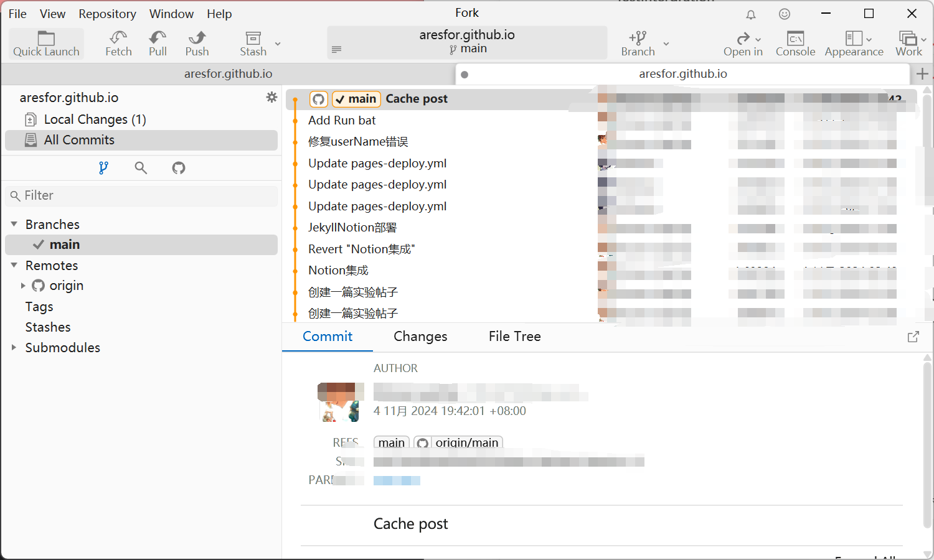Open repository settings gear
Image resolution: width=934 pixels, height=560 pixels.
pyautogui.click(x=271, y=97)
